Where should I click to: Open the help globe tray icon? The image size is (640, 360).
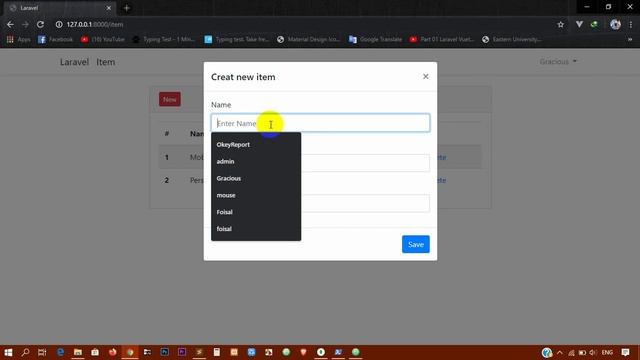pos(547,352)
